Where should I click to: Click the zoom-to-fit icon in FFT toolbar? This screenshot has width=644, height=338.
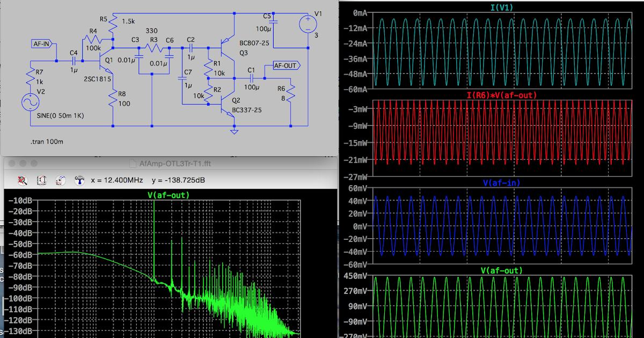pyautogui.click(x=23, y=180)
